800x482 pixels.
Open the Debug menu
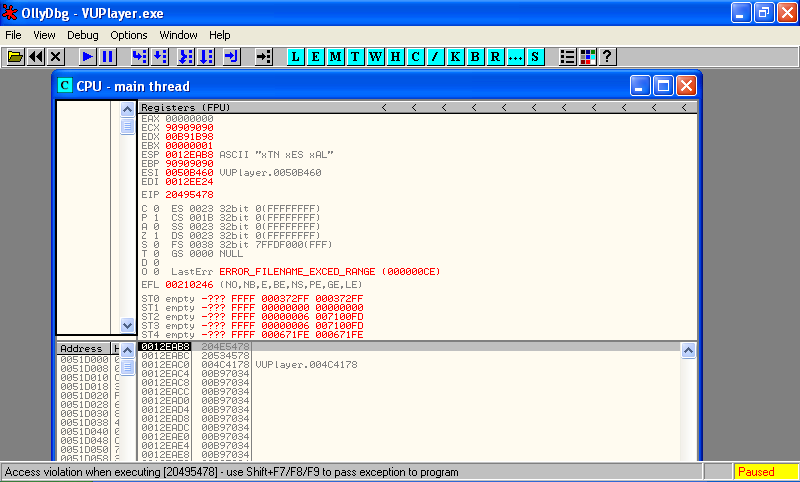pos(83,35)
